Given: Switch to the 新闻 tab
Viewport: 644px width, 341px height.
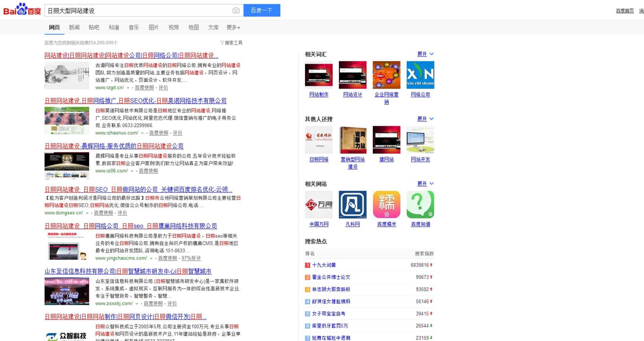Looking at the screenshot, I should coord(74,27).
